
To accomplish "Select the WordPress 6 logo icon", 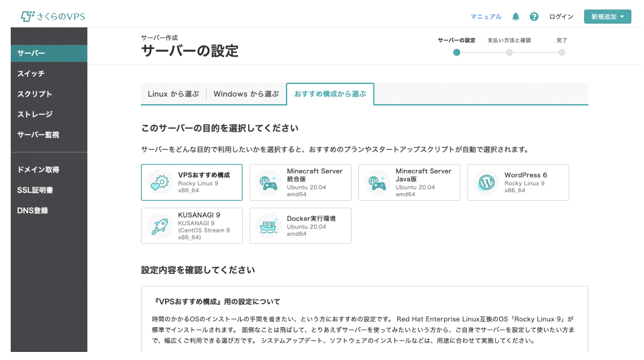I will point(486,183).
